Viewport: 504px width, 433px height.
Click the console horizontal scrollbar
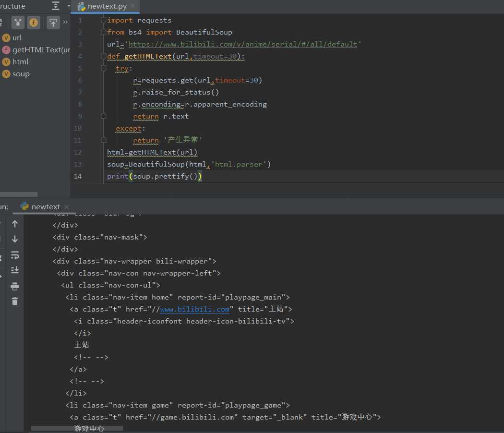(x=76, y=428)
